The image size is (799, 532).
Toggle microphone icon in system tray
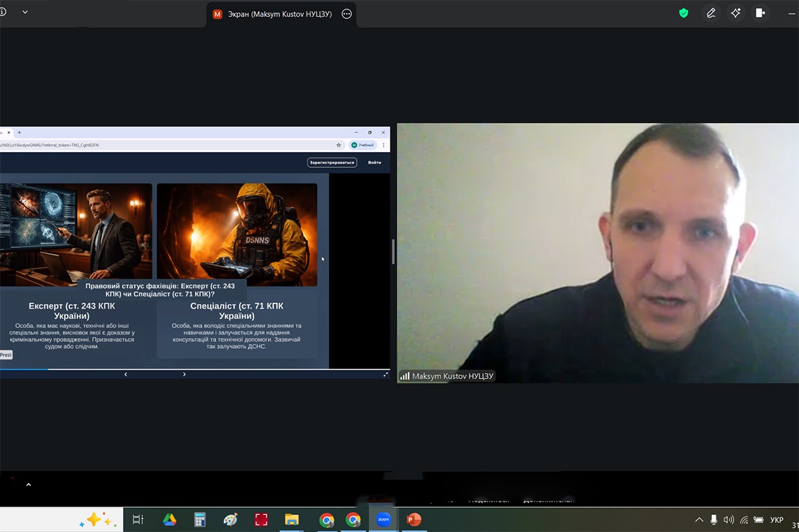(714, 520)
